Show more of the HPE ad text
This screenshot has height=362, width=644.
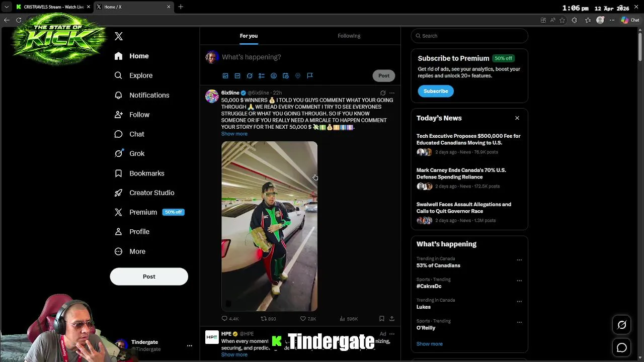pyautogui.click(x=234, y=354)
